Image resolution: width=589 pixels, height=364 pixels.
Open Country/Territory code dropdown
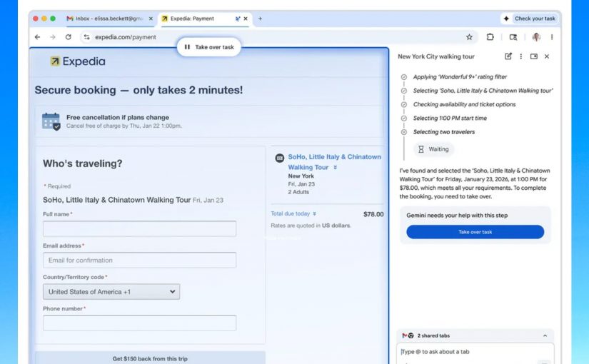click(x=111, y=292)
